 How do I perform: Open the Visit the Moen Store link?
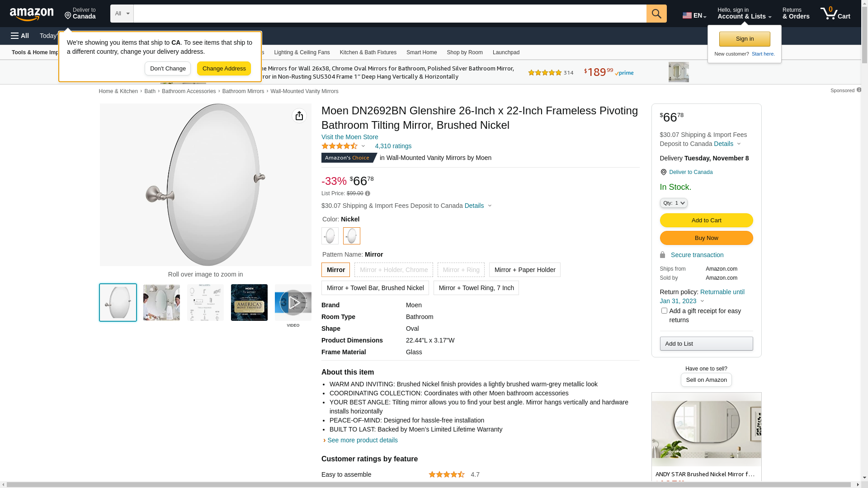coord(349,137)
